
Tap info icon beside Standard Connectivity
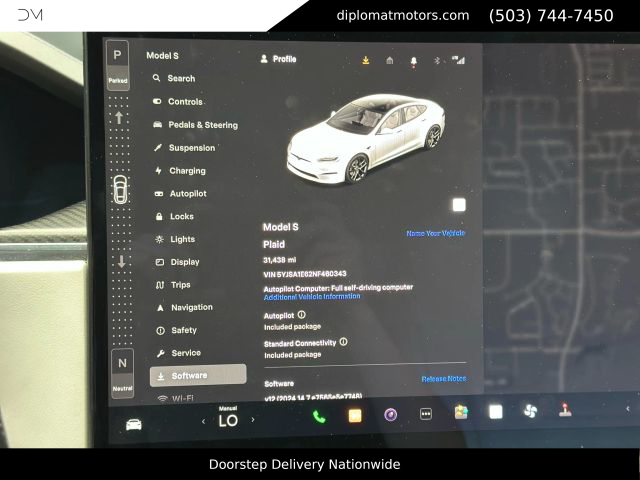(344, 342)
